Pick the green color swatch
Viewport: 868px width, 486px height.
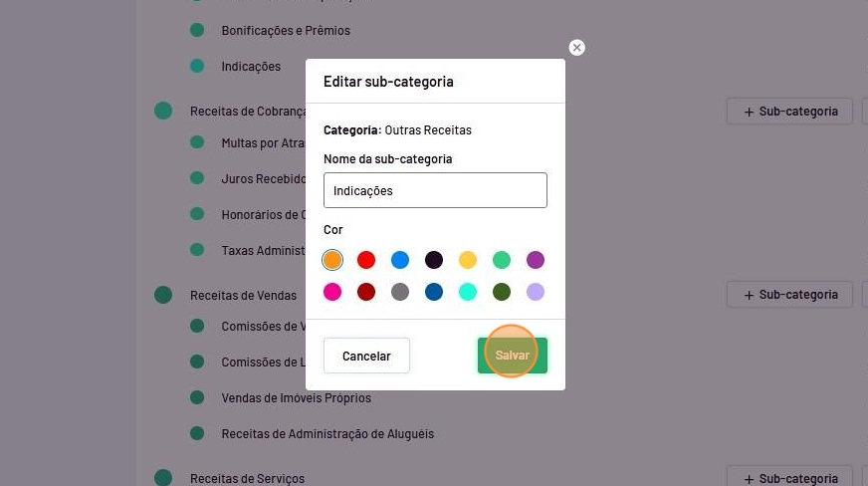click(x=502, y=260)
